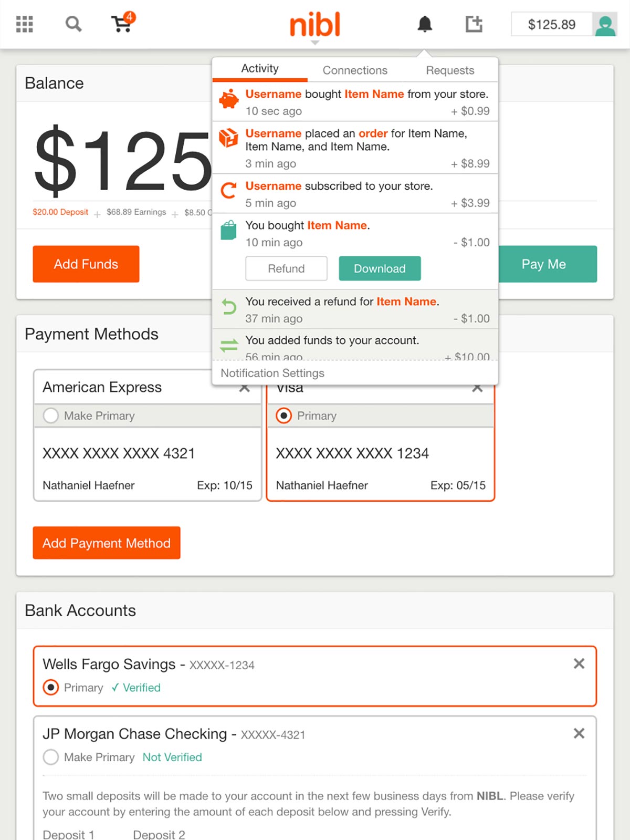Click the add-item upload icon in header
The height and width of the screenshot is (840, 630).
coord(474,24)
